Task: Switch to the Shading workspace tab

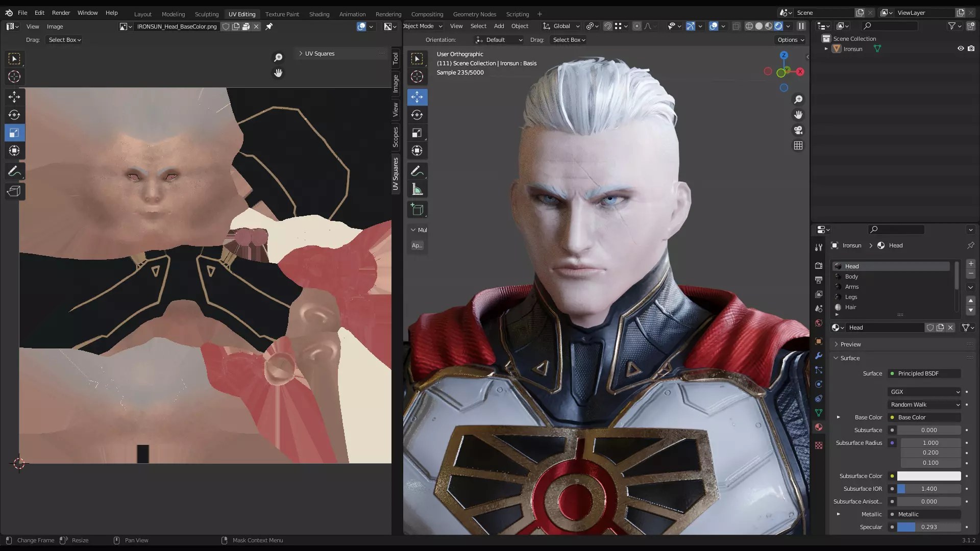Action: (319, 14)
